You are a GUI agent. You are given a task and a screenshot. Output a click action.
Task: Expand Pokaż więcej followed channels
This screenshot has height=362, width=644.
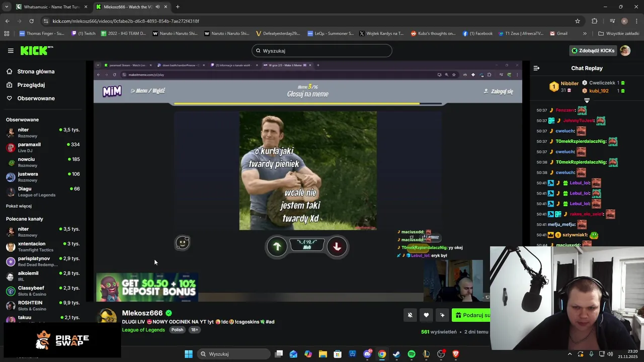point(19,206)
